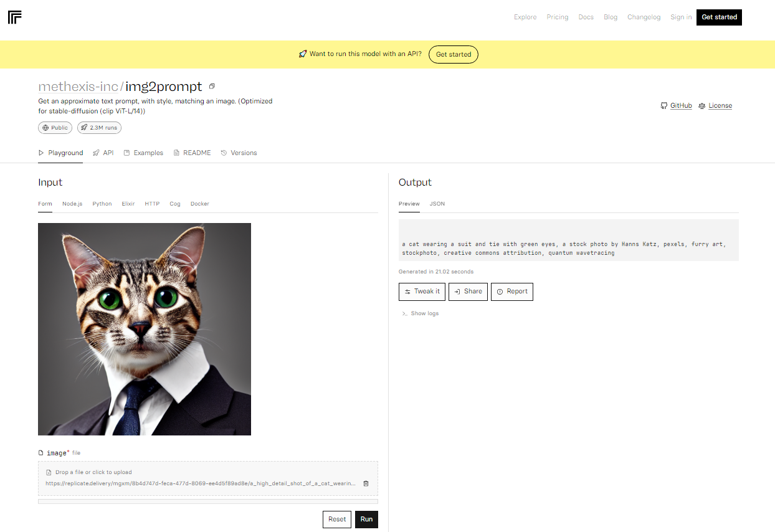The height and width of the screenshot is (532, 775).
Task: Click the Report button
Action: tap(512, 292)
